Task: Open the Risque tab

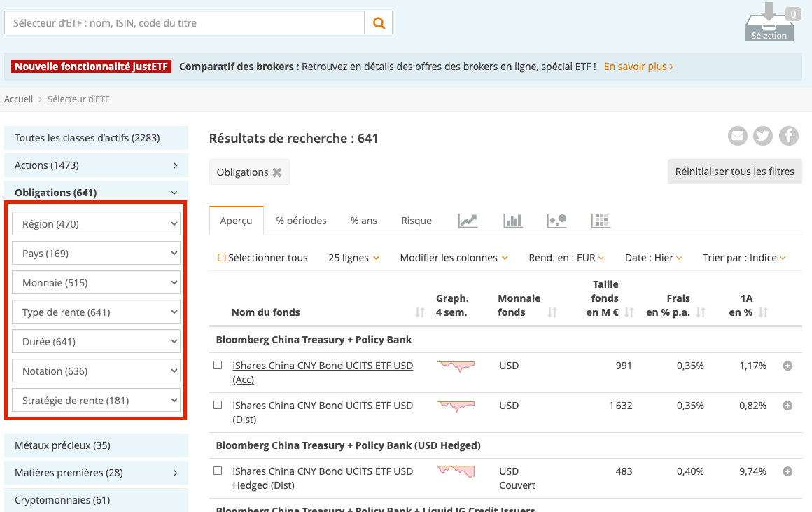Action: click(x=416, y=221)
